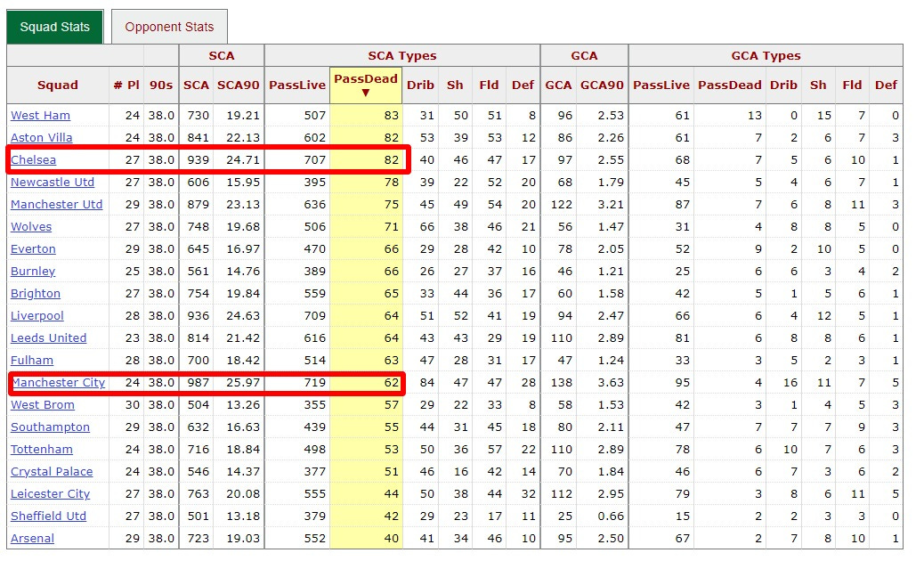This screenshot has width=924, height=561.
Task: Select Fulham's SCA90 value 18.42
Action: tap(243, 361)
